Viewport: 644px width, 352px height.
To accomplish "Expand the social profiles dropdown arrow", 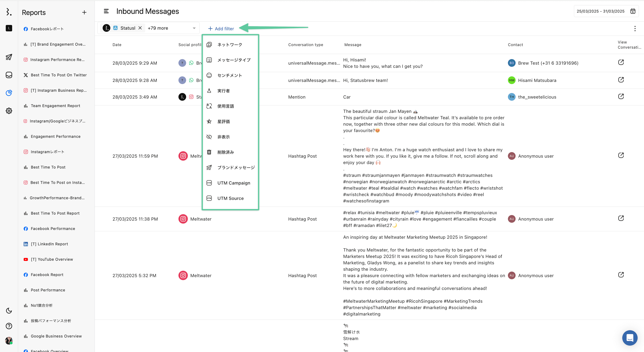I will [x=194, y=28].
